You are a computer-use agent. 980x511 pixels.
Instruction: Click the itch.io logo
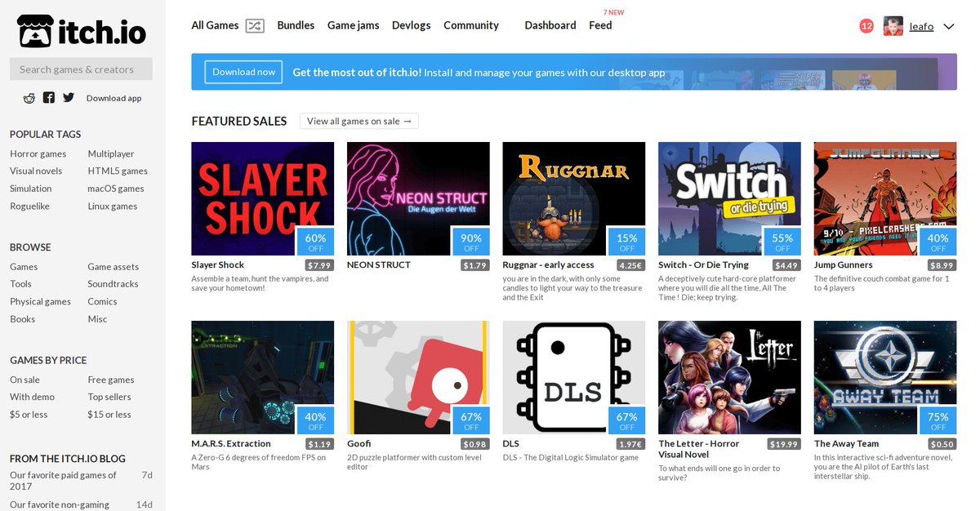tap(82, 31)
